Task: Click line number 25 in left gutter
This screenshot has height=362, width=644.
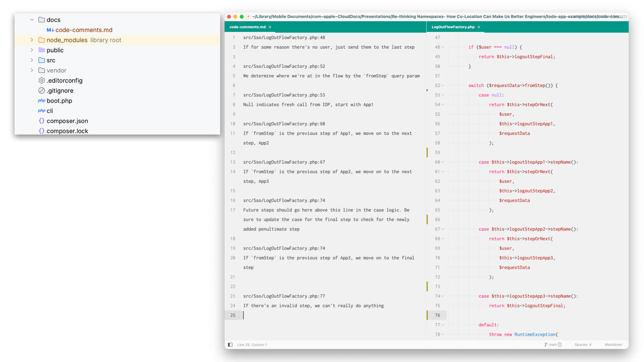Action: (x=233, y=315)
